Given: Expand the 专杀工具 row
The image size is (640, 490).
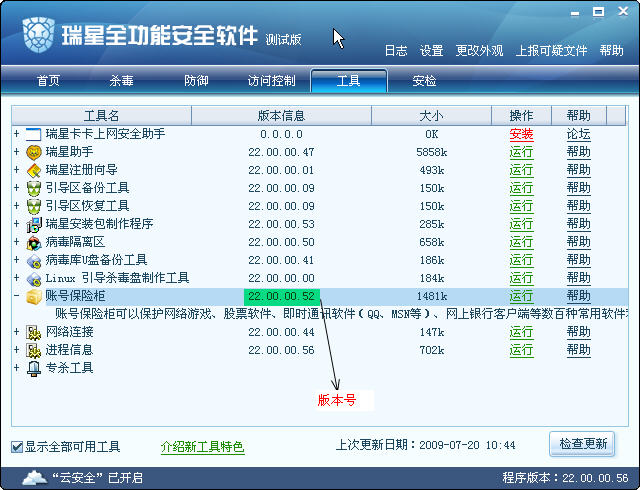Looking at the screenshot, I should pos(16,368).
